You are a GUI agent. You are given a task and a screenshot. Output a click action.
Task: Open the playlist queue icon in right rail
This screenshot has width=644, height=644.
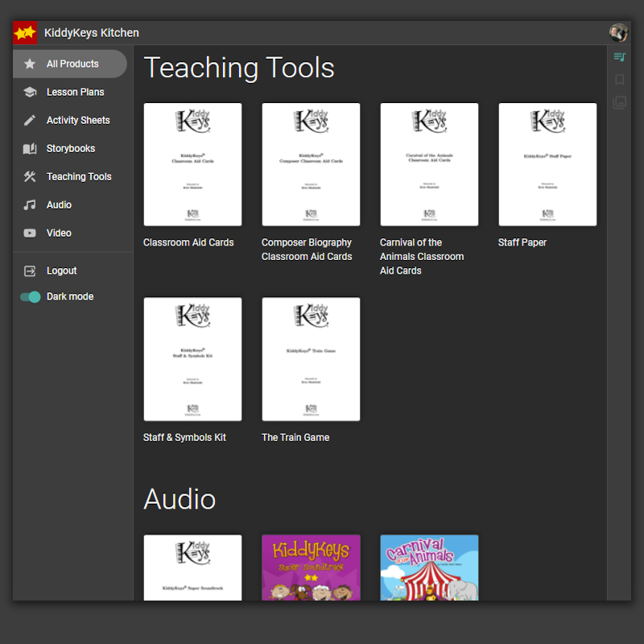coord(619,56)
